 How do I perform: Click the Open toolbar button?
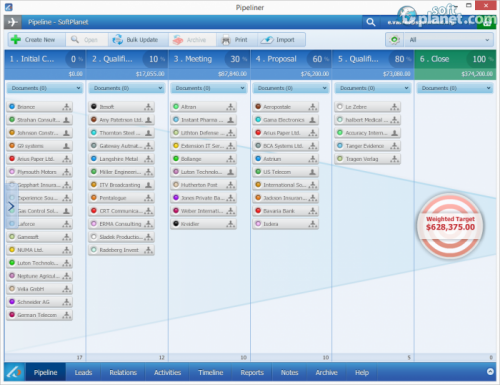[87, 40]
